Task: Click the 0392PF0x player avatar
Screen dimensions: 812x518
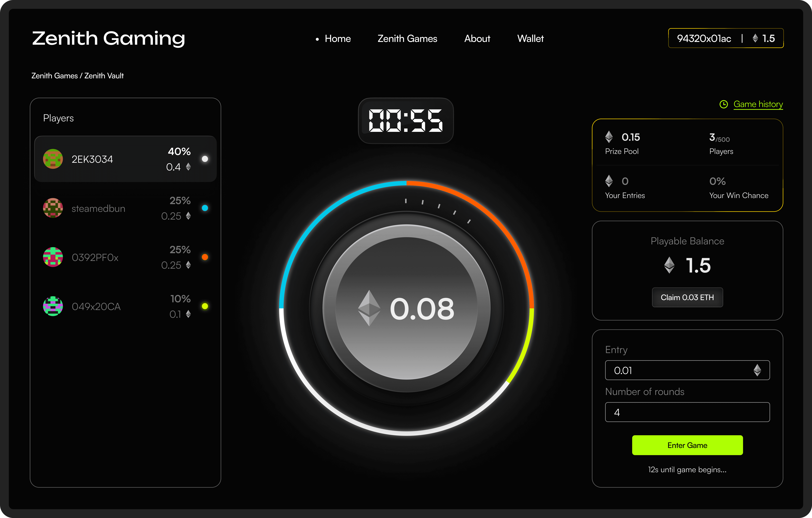Action: (x=53, y=257)
